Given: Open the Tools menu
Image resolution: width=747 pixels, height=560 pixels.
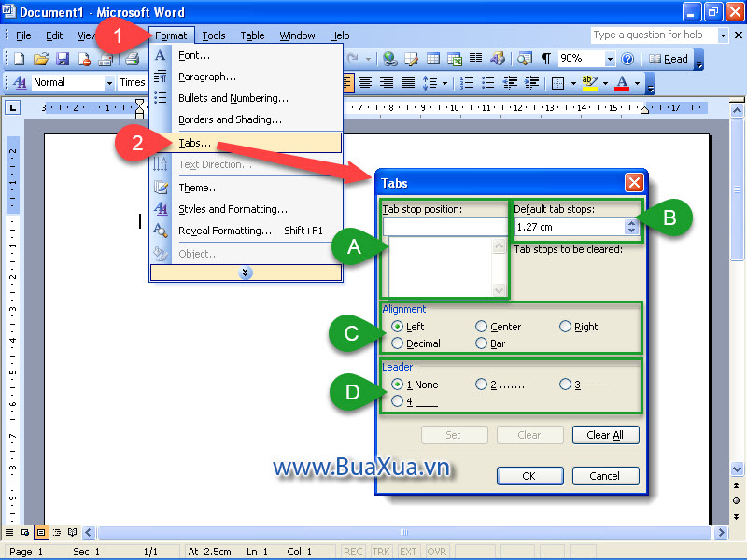Looking at the screenshot, I should pyautogui.click(x=214, y=35).
